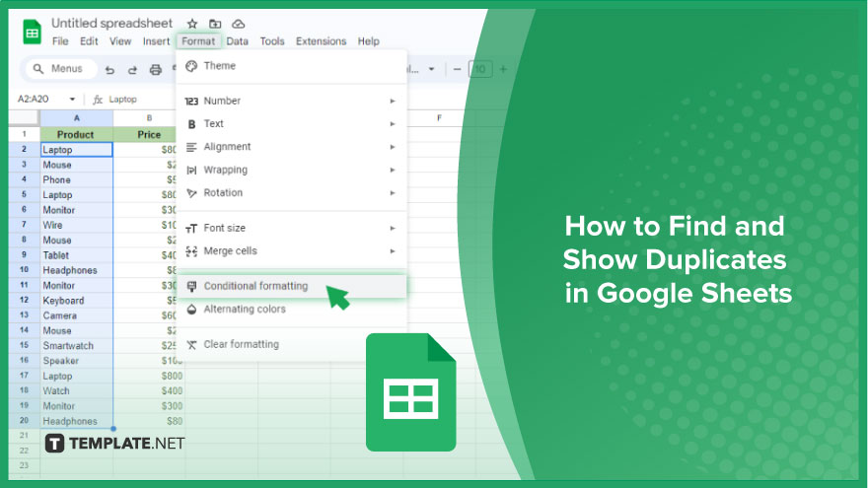Expand the Wrapping submenu arrow
This screenshot has width=868, height=488.
tap(392, 170)
